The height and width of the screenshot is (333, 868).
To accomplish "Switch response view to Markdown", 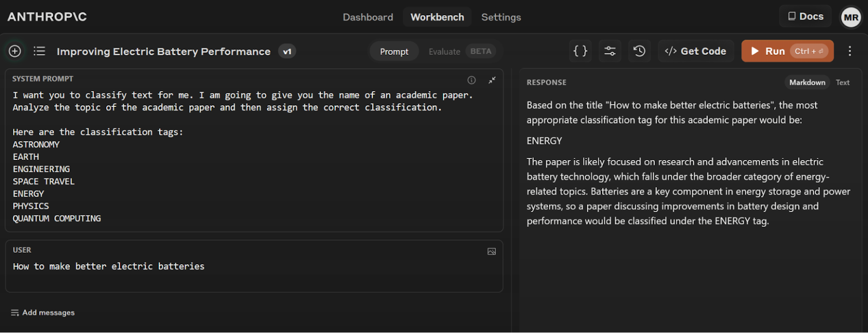I will point(807,82).
